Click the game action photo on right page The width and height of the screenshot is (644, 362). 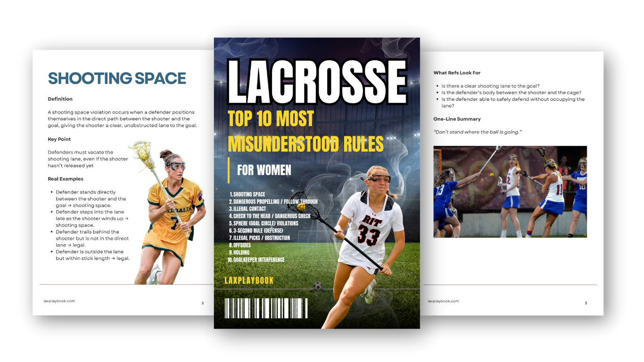pos(510,191)
